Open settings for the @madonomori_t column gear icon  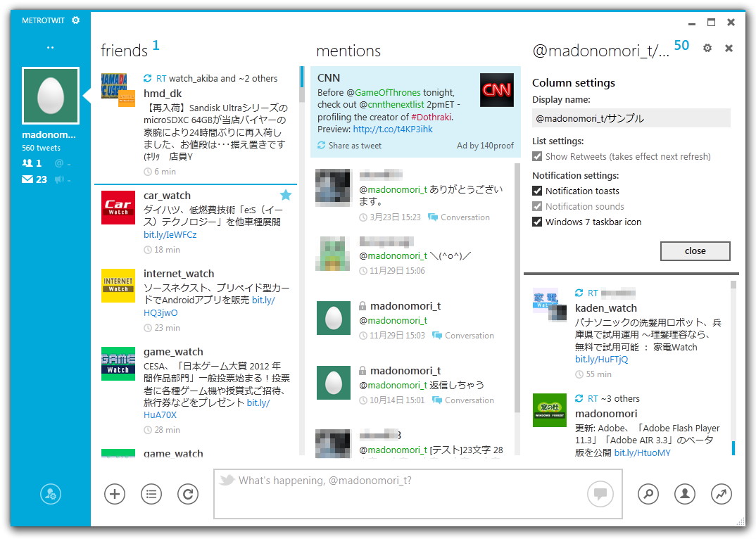click(x=708, y=46)
